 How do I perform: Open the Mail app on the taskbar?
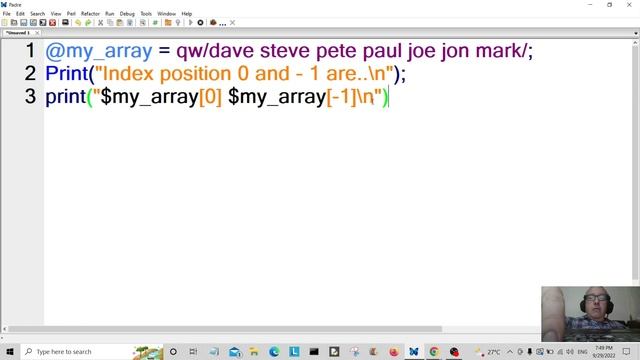(234, 351)
